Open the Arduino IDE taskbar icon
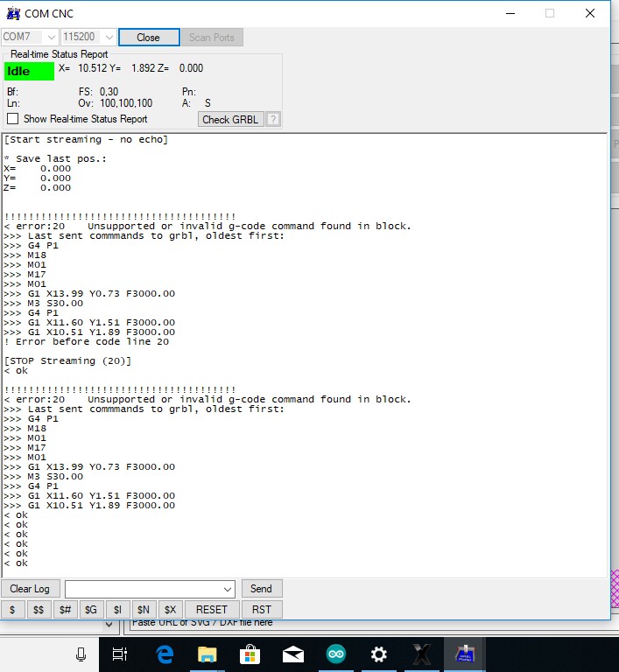Viewport: 619px width, 672px height. click(x=336, y=654)
